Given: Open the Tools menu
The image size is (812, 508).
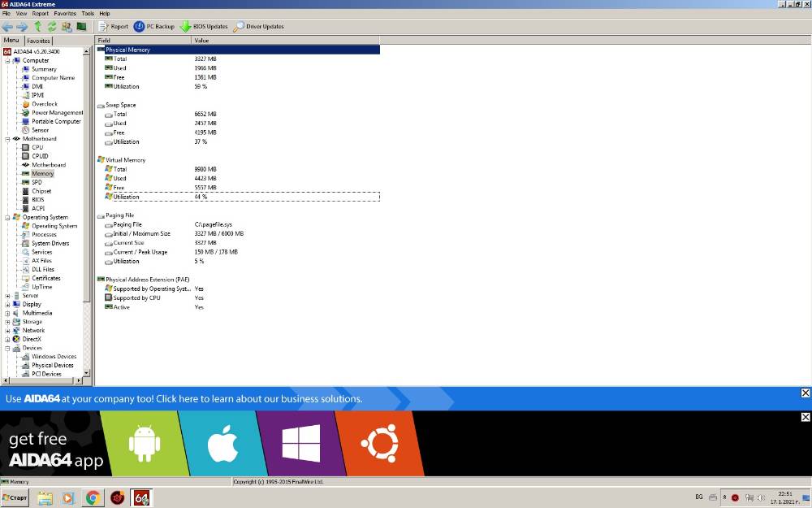Looking at the screenshot, I should pyautogui.click(x=88, y=14).
